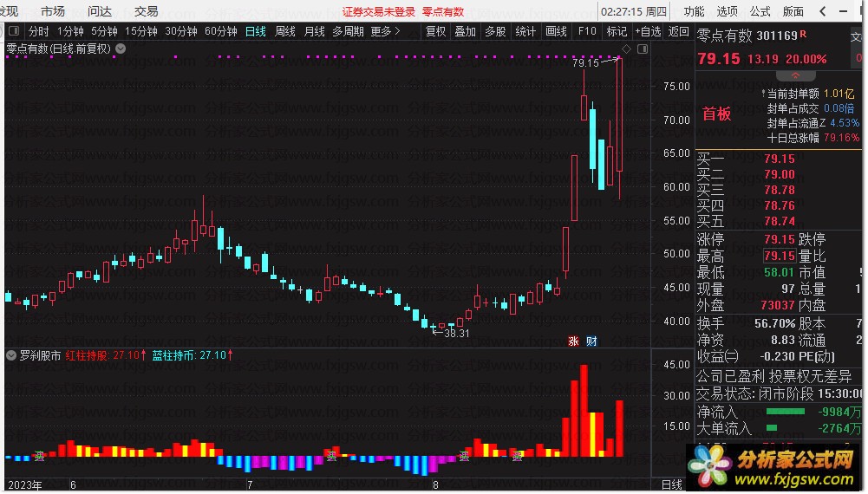
Task: Click the 复权 toolbar button
Action: click(435, 31)
